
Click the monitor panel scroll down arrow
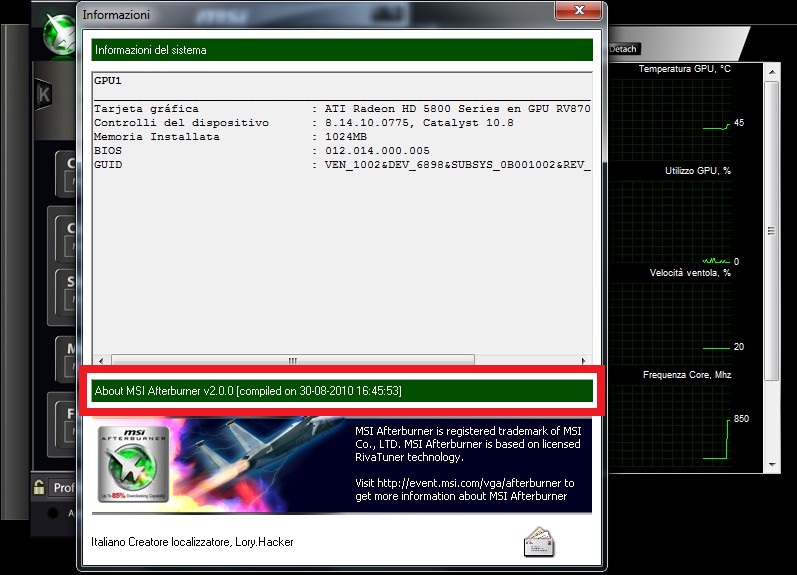point(772,465)
